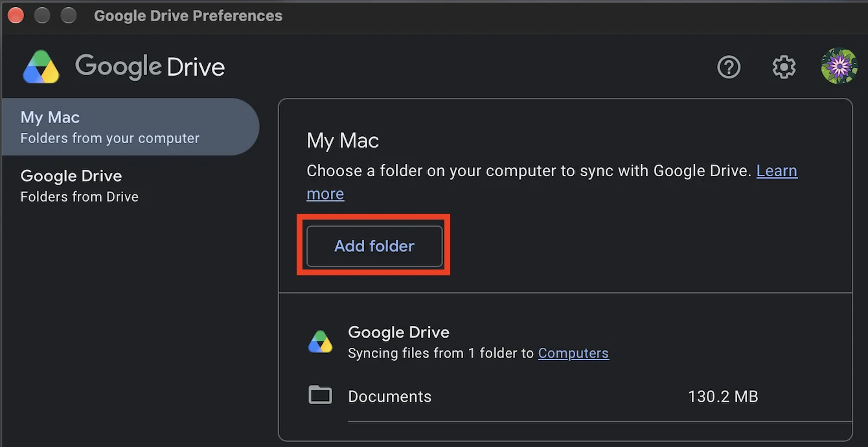Click the small Drive icon beside Syncing files
The width and height of the screenshot is (868, 447).
click(320, 341)
